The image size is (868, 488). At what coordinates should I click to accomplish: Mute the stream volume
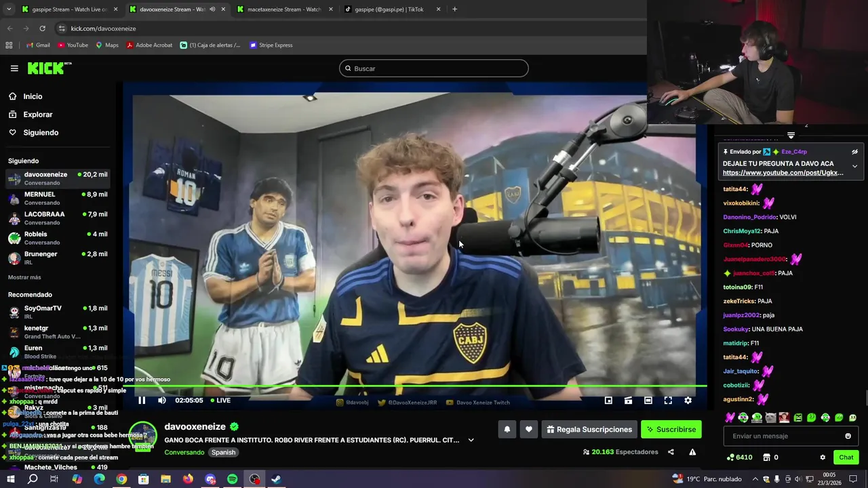pyautogui.click(x=161, y=401)
